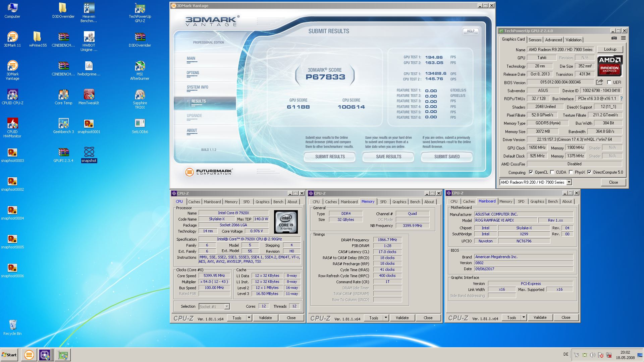Click the Core Speed 5399.95 MHz value

click(214, 276)
